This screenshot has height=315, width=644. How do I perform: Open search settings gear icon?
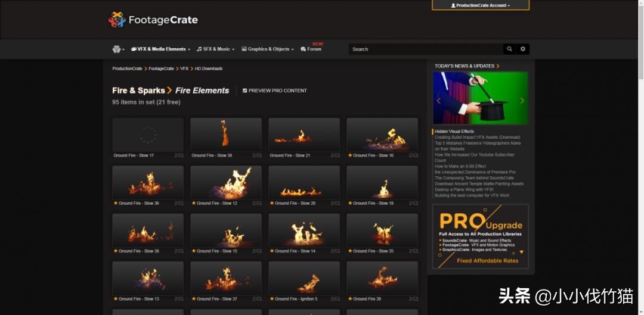[x=523, y=49]
